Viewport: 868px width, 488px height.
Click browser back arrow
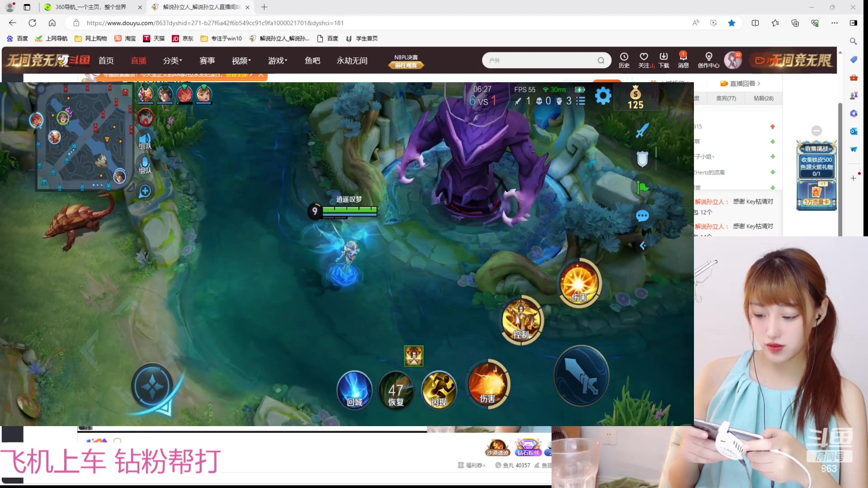[x=13, y=23]
